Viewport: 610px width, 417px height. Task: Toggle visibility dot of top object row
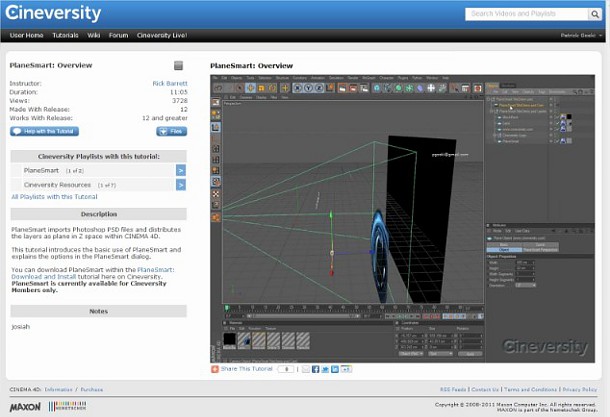550,99
